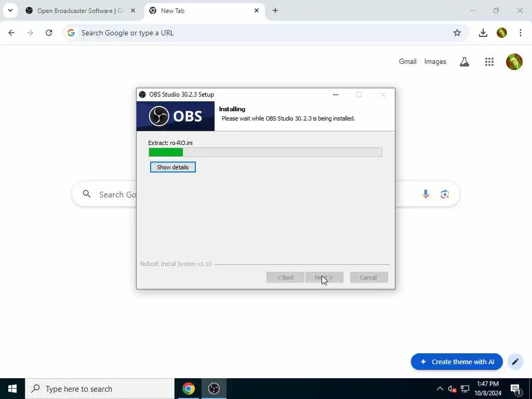This screenshot has width=532, height=399.
Task: Open Chrome from the taskbar
Action: coord(189,389)
